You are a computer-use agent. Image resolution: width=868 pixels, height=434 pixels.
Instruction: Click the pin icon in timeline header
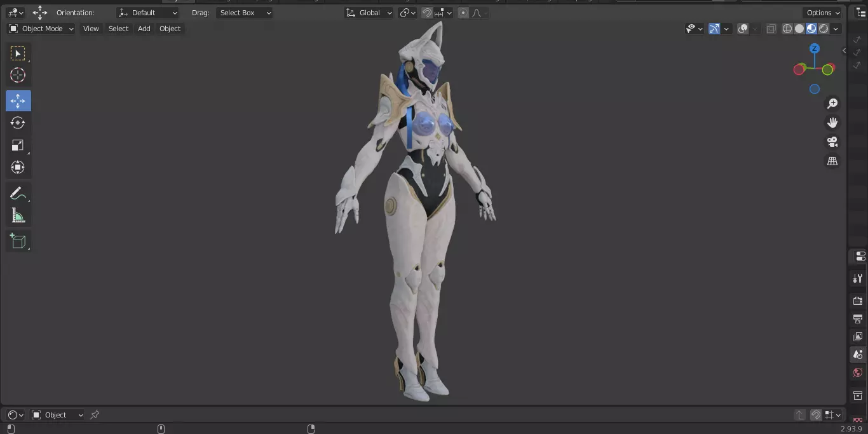(x=95, y=415)
